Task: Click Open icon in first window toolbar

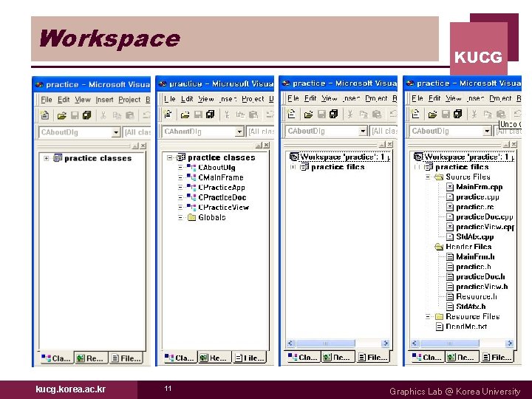Action: [x=61, y=116]
